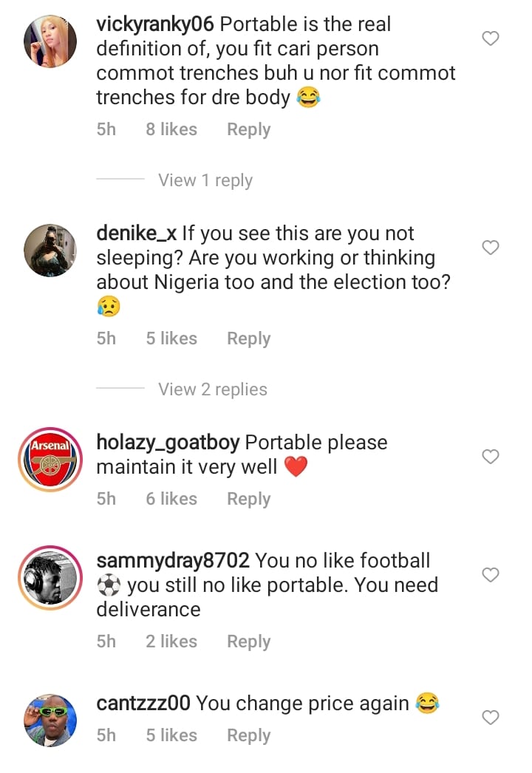532x773 pixels.
Task: Expand "View 2 replies" under denike_x
Action: tap(212, 389)
